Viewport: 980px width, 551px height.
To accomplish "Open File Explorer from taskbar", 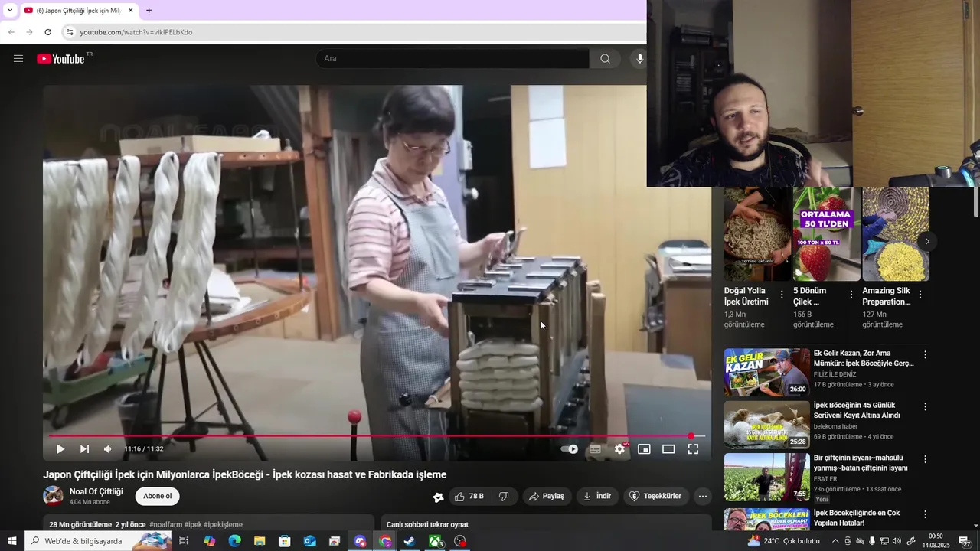I will pos(260,541).
